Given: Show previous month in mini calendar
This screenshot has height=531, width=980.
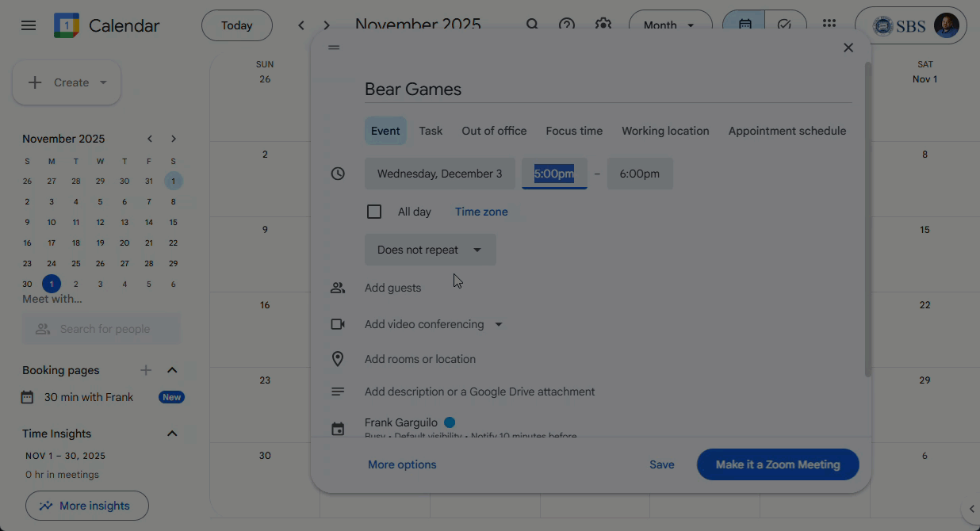Looking at the screenshot, I should pyautogui.click(x=150, y=139).
